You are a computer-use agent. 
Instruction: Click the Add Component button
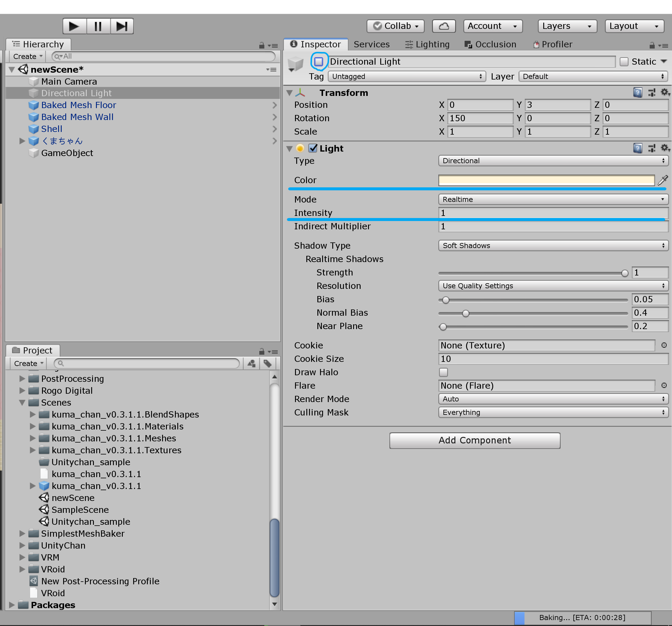[x=474, y=440]
